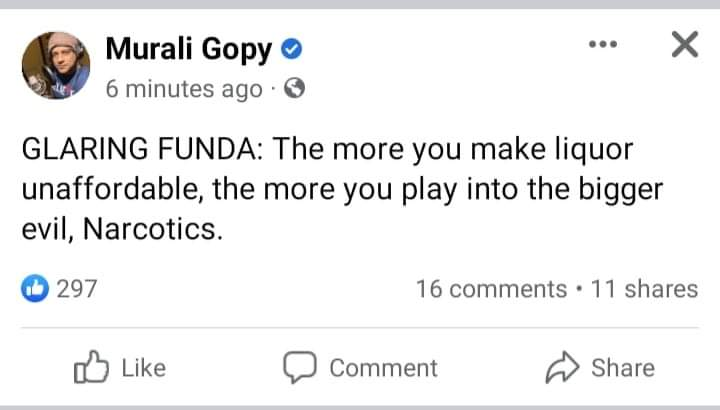Screen dimensions: 720x410
Task: Dismiss the post with the X icon
Action: pos(684,45)
